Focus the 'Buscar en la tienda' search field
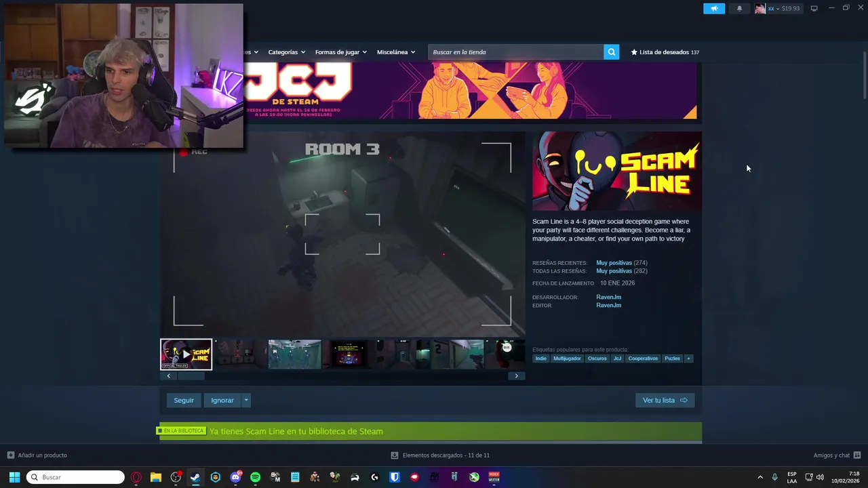868x488 pixels. click(516, 52)
